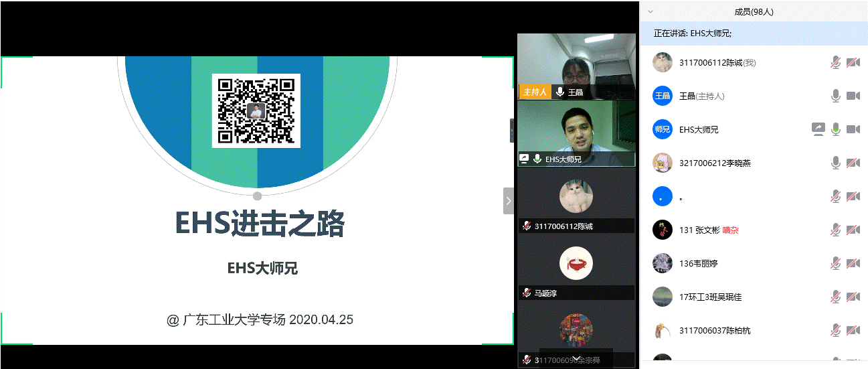Click the name 王晶(主持人) in members list
The height and width of the screenshot is (369, 868).
[x=702, y=96]
